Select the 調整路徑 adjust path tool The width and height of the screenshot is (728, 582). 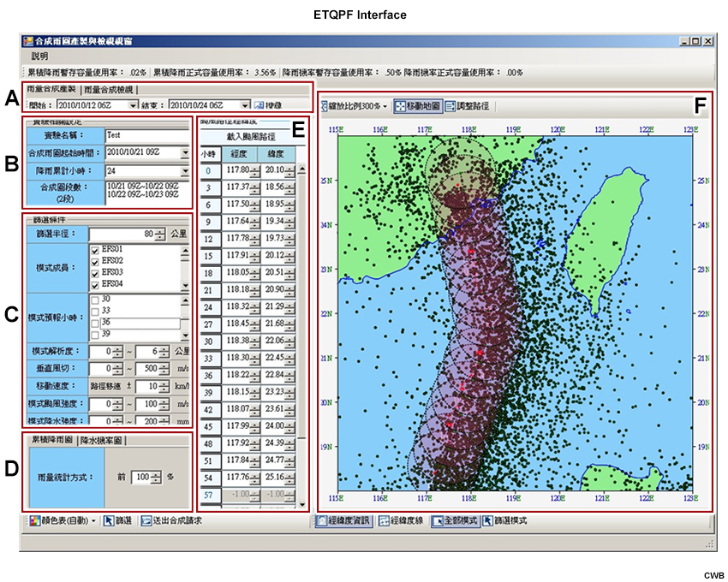467,106
